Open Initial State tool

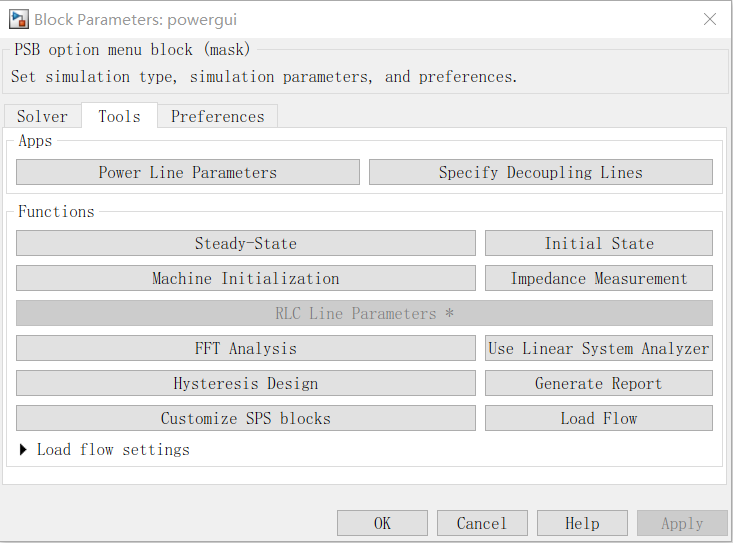click(x=598, y=244)
